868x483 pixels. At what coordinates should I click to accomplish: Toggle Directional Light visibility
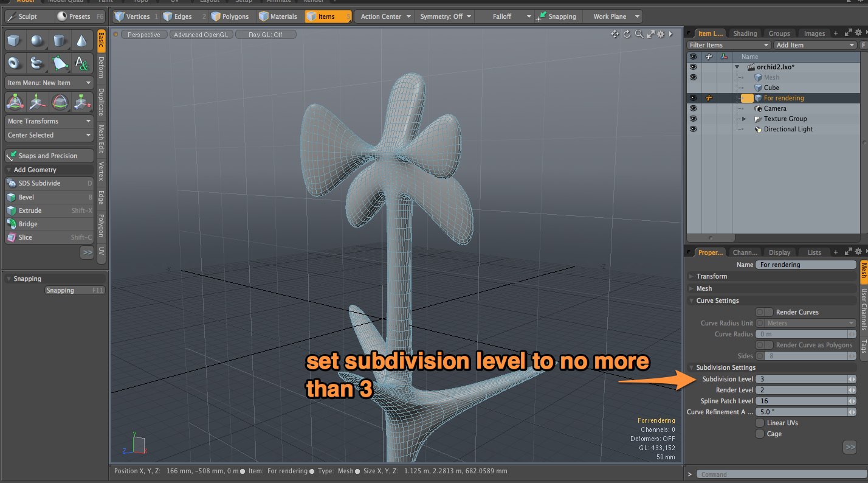[693, 129]
